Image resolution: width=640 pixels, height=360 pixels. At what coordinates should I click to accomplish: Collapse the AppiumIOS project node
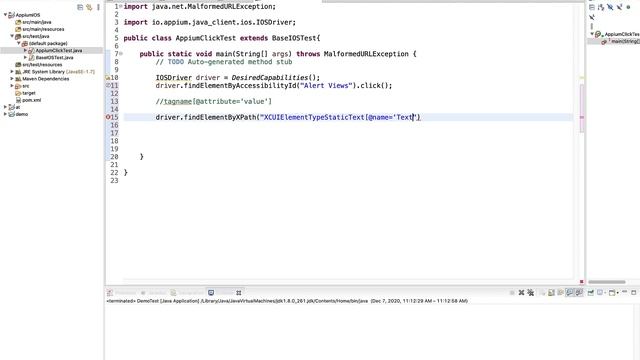tap(5, 15)
